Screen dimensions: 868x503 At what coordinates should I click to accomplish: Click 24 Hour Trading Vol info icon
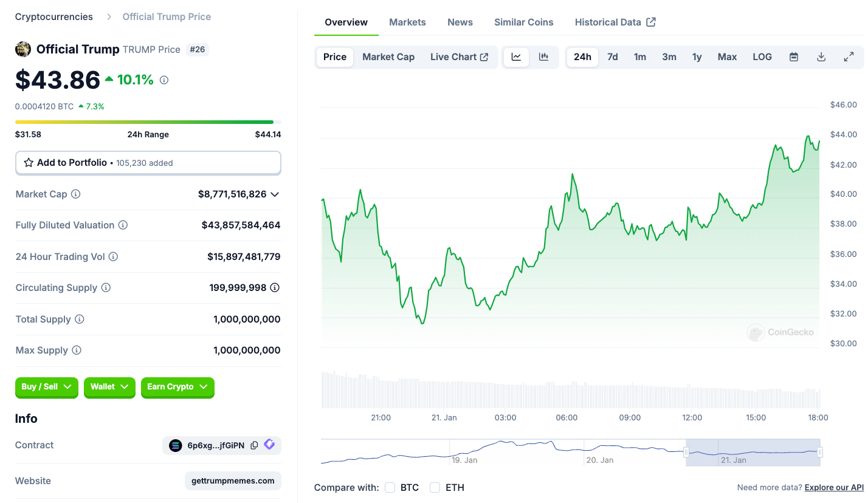click(x=113, y=257)
